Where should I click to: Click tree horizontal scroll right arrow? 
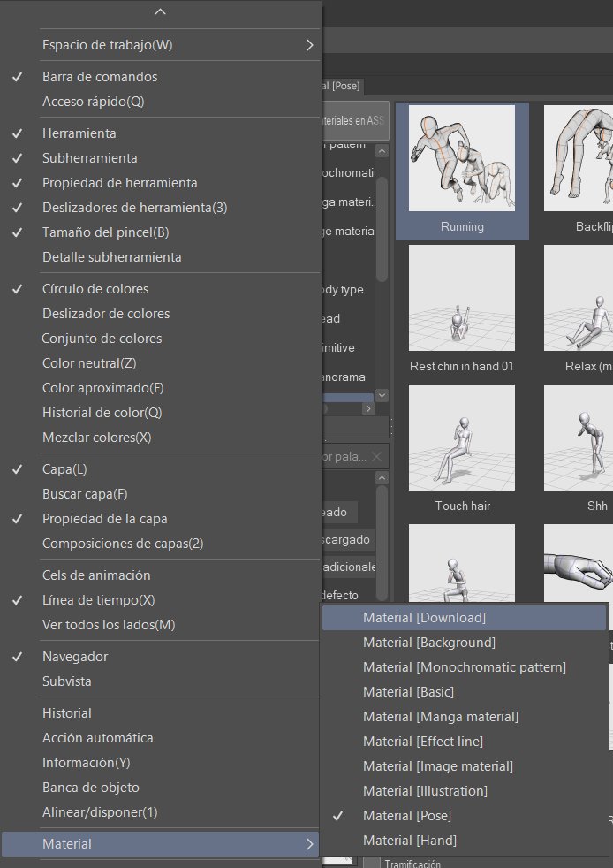click(x=368, y=409)
